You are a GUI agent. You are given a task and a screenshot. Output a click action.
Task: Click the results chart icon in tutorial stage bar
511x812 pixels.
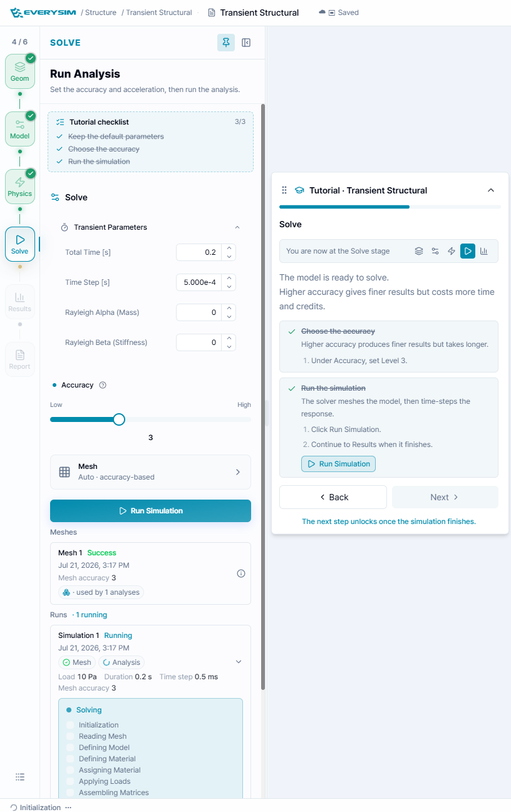click(x=484, y=251)
